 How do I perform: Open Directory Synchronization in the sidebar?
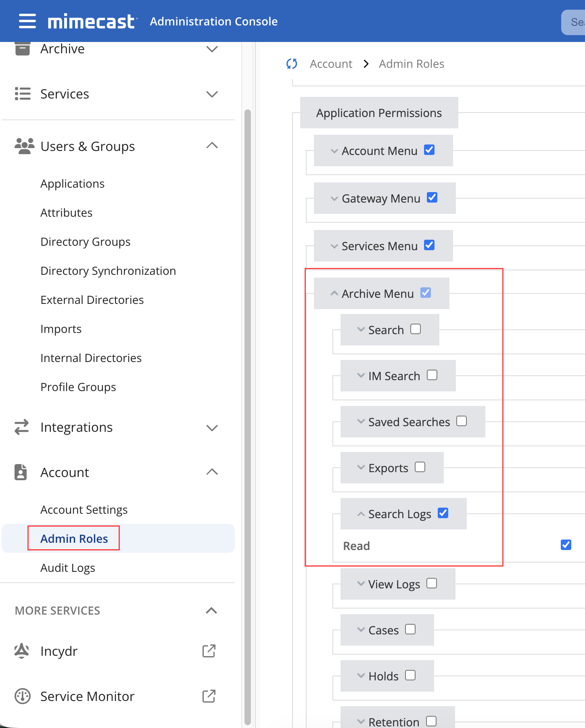coord(108,271)
